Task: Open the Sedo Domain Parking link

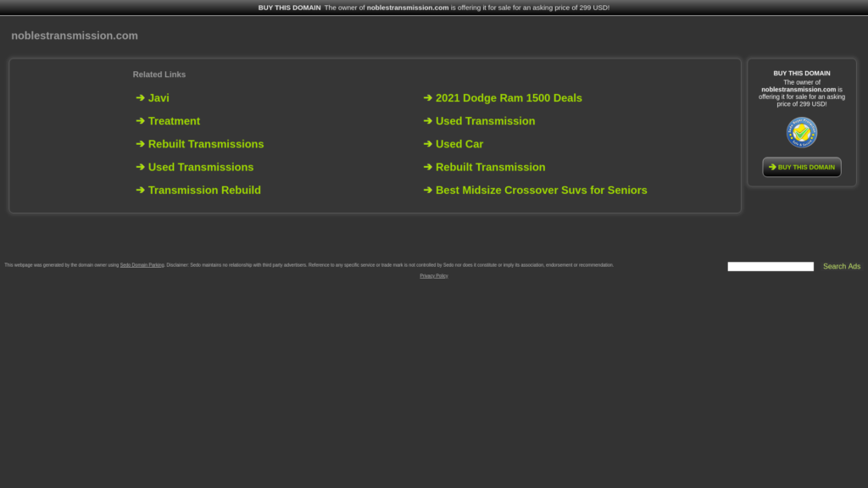Action: pos(142,265)
